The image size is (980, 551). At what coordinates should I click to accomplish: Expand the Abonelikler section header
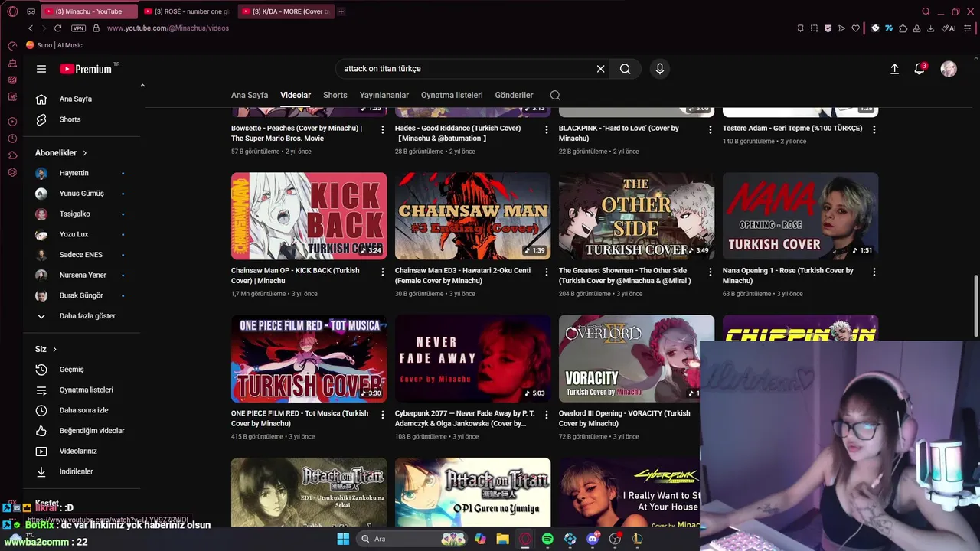(x=61, y=153)
